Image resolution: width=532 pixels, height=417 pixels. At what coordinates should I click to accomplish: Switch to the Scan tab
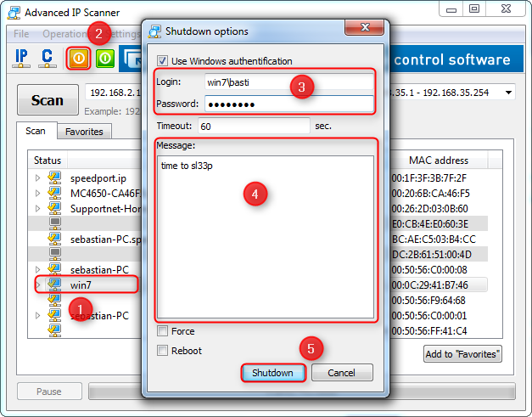click(x=36, y=131)
